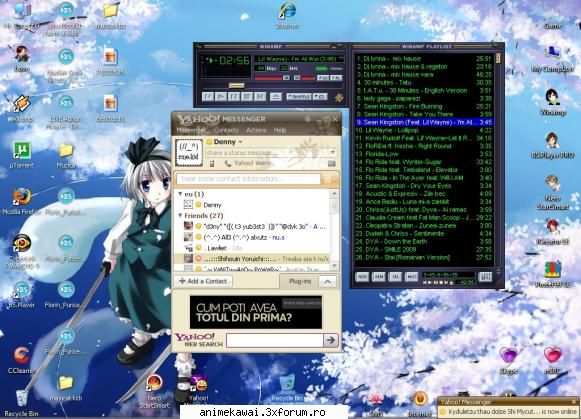Open the Muzica folder on desktop
Screen dimensions: 581x419
click(66, 155)
